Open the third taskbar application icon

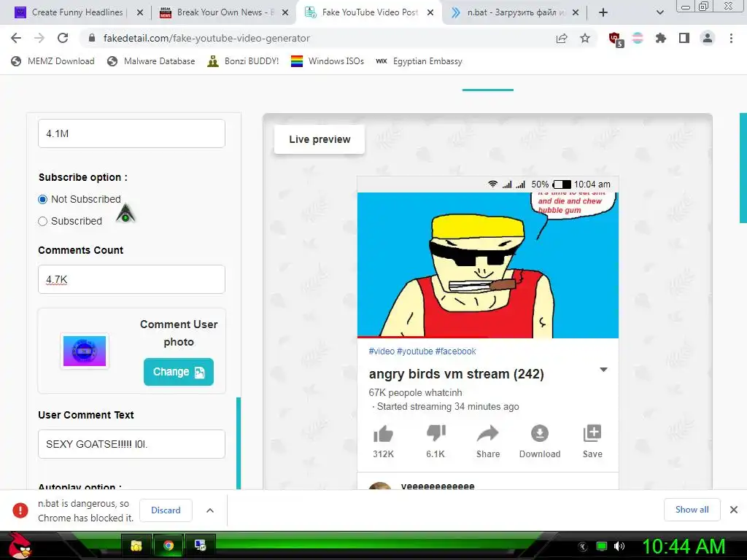[200, 545]
